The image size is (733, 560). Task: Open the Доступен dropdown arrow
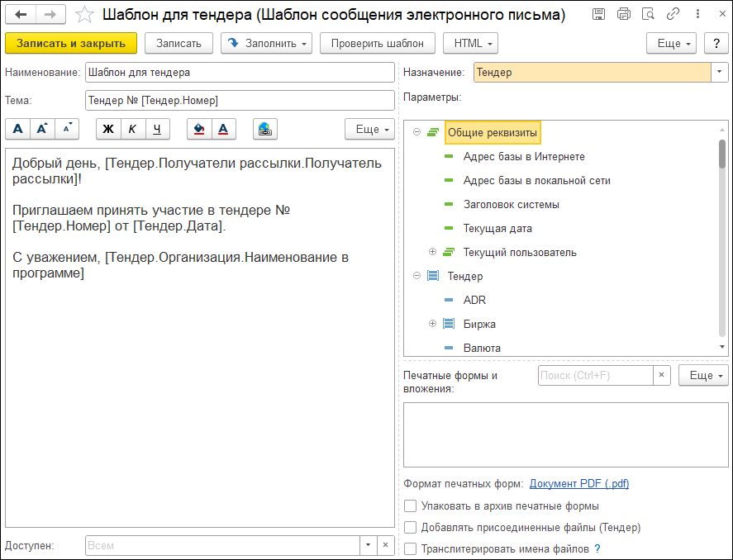tap(368, 545)
